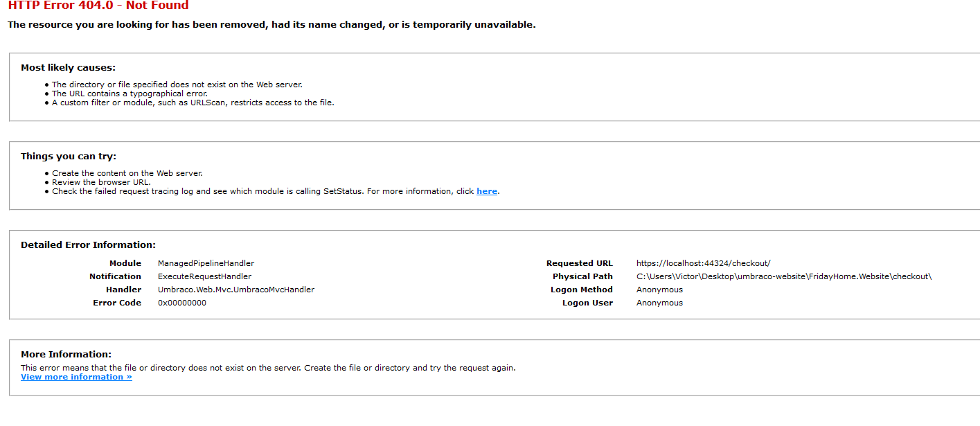The height and width of the screenshot is (426, 980).
Task: Click the 'Review the browser URL' bullet
Action: tap(101, 182)
